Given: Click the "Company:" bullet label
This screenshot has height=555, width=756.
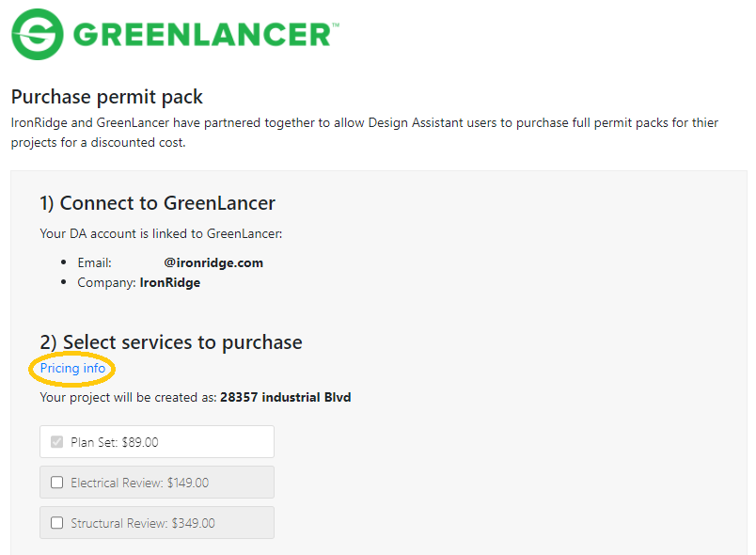Looking at the screenshot, I should 106,282.
